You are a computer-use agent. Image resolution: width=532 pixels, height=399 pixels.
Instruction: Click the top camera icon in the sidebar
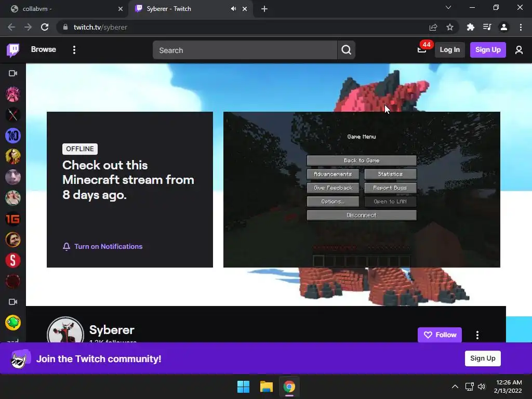[13, 73]
